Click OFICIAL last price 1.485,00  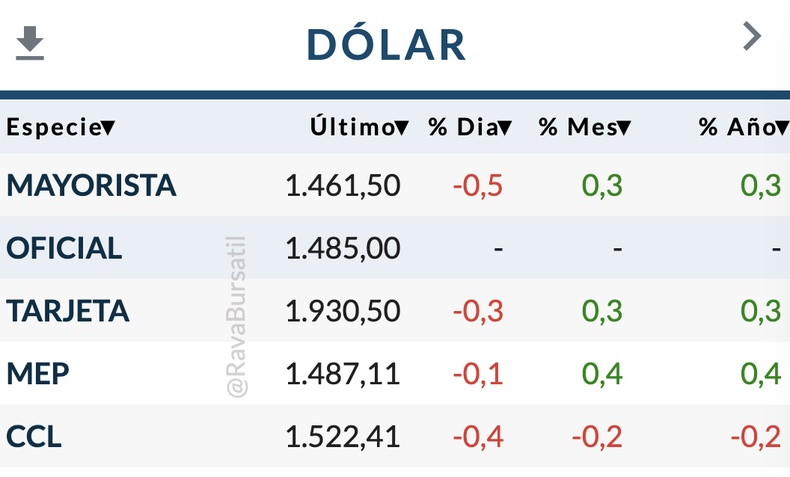pos(342,247)
